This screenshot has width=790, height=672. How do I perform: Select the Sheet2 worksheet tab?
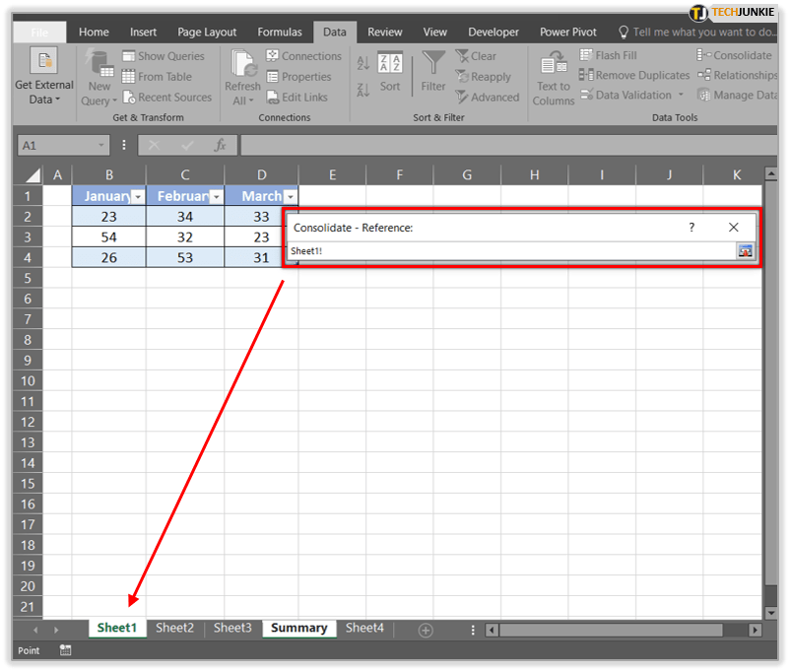pyautogui.click(x=174, y=628)
